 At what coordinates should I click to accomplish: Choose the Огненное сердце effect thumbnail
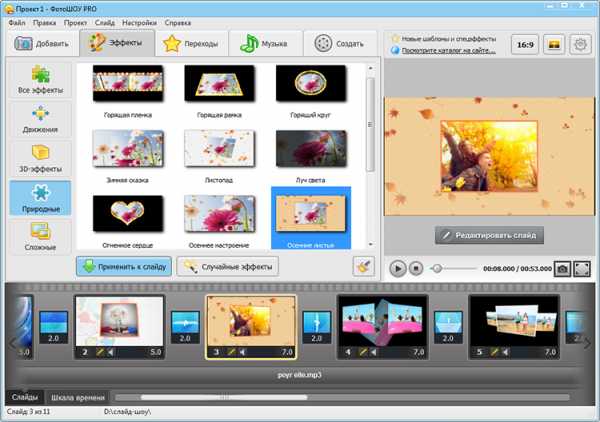[x=128, y=213]
